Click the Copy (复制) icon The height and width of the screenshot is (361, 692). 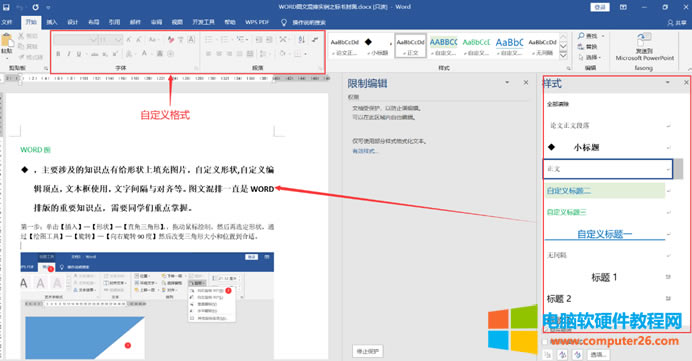tap(21, 46)
